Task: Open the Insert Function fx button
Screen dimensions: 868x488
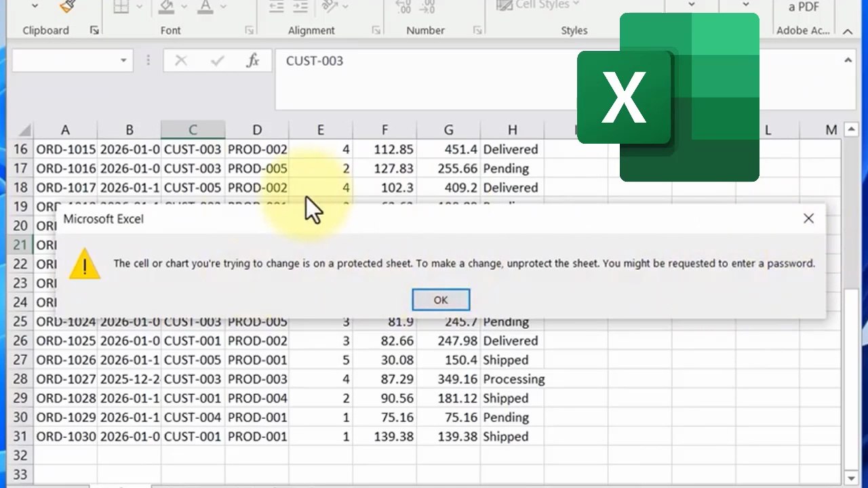Action: [253, 60]
